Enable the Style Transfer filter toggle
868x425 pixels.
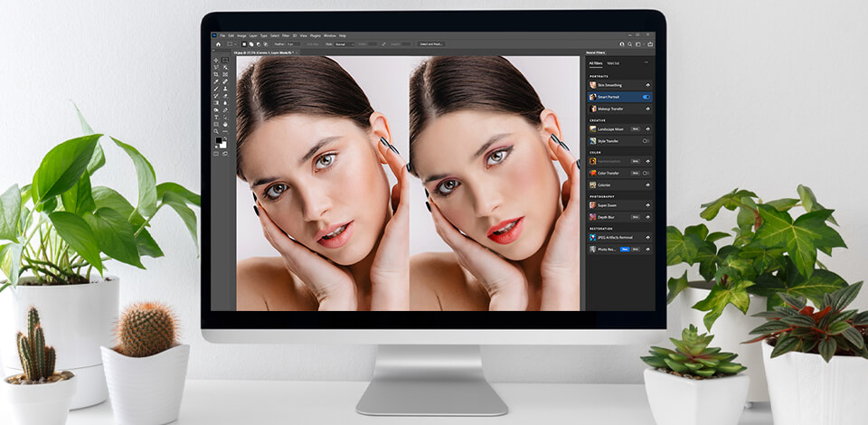pyautogui.click(x=646, y=141)
